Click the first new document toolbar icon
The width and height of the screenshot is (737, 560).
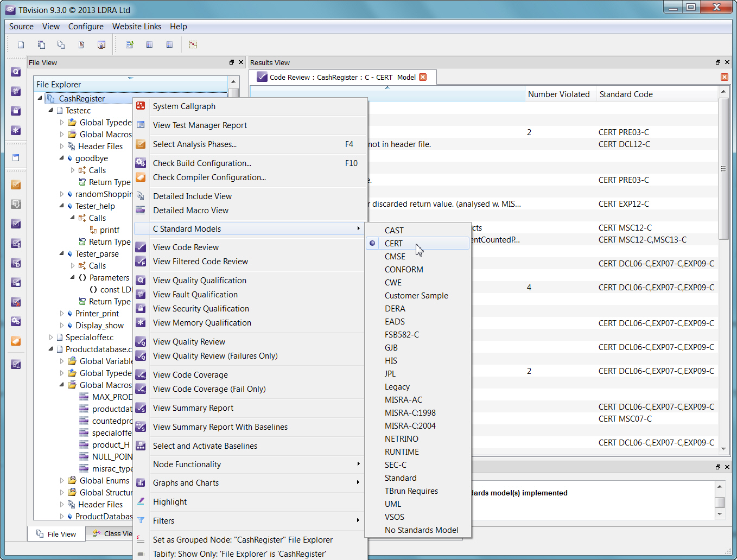pos(21,45)
